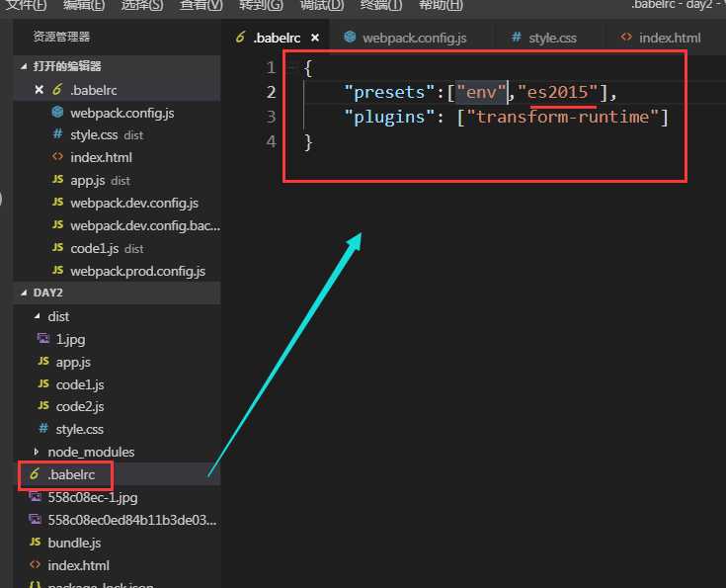Collapse the 打开的编辑器 section
The width and height of the screenshot is (726, 588).
click(x=26, y=66)
